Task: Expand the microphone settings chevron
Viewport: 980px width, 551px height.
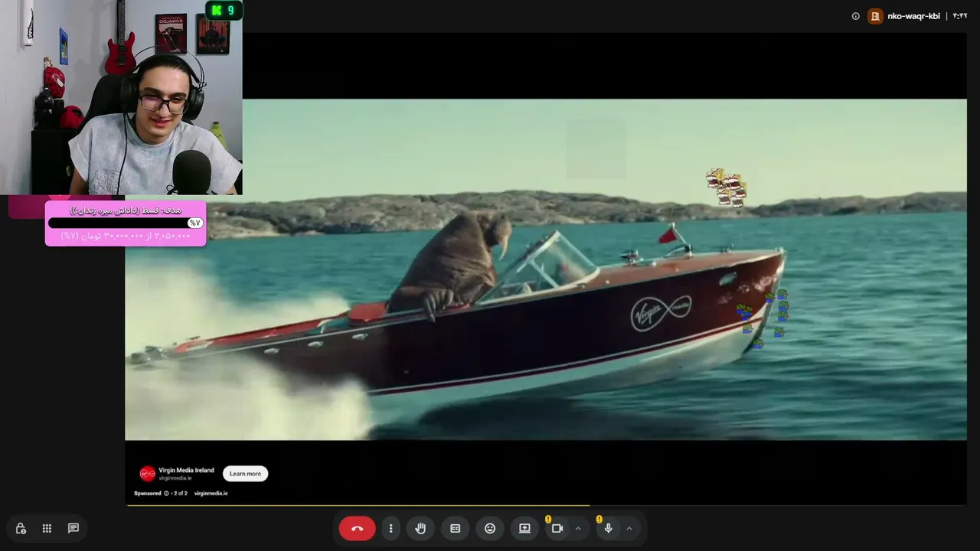Action: point(629,528)
